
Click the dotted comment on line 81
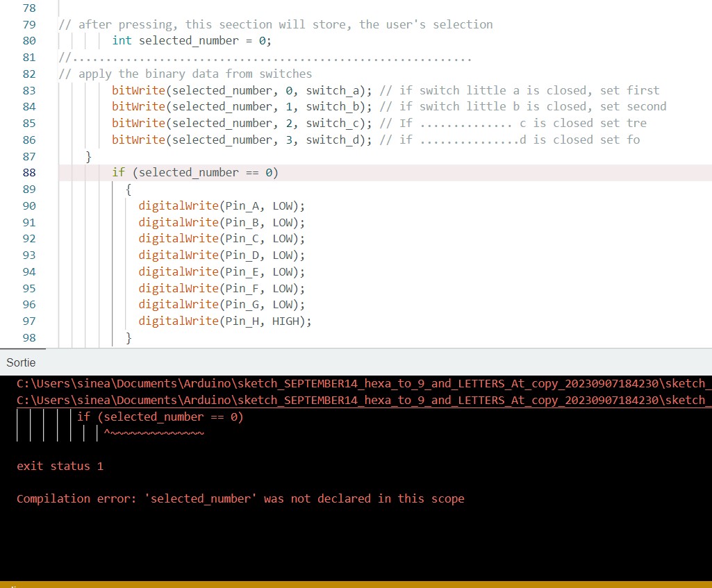pos(265,58)
